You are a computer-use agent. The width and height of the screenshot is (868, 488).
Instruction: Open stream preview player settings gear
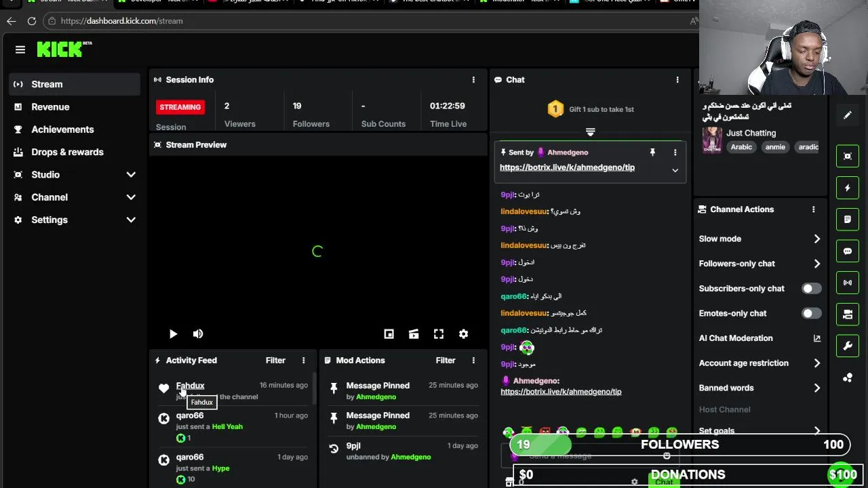[x=464, y=334]
